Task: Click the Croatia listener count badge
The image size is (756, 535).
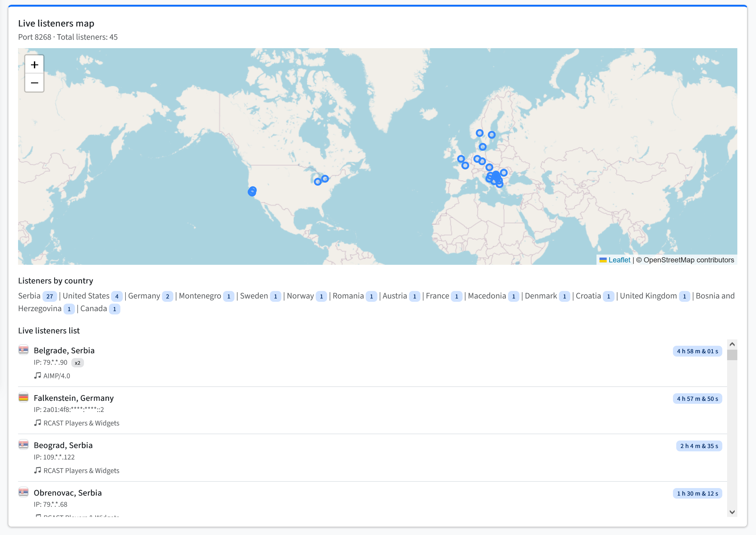Action: coord(609,296)
